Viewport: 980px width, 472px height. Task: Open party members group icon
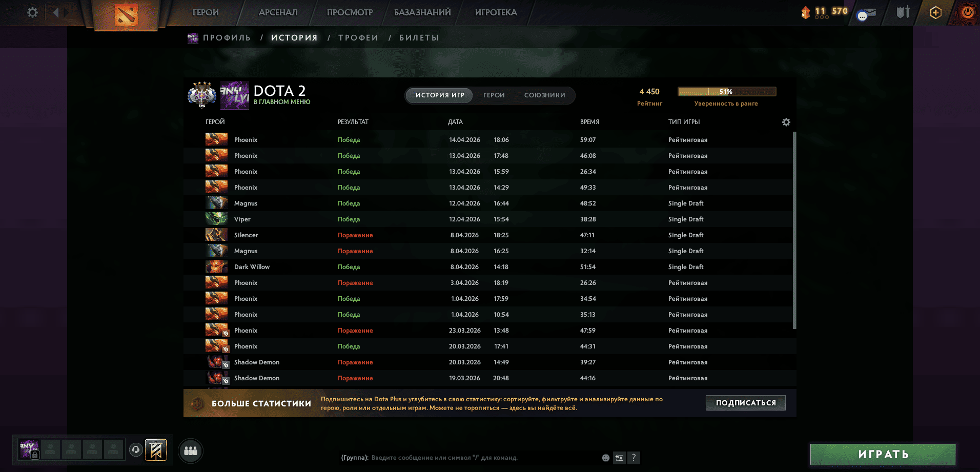pos(191,450)
